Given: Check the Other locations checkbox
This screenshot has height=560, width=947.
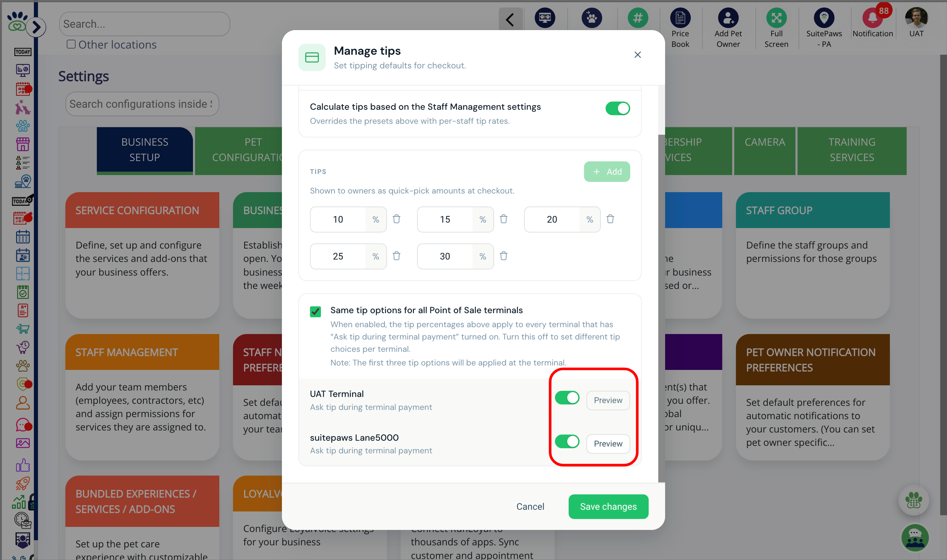Looking at the screenshot, I should point(71,44).
